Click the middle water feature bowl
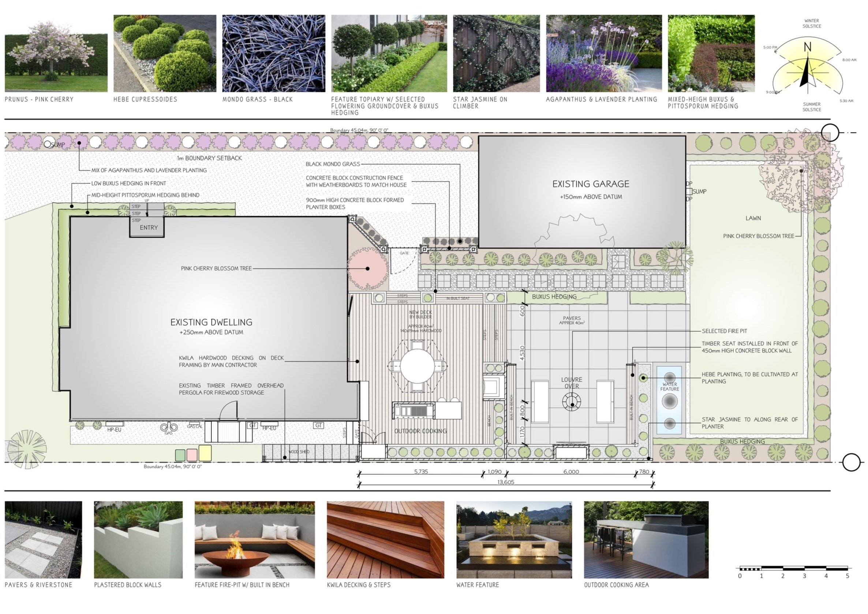Screen dimensions: 868x614 [670, 401]
